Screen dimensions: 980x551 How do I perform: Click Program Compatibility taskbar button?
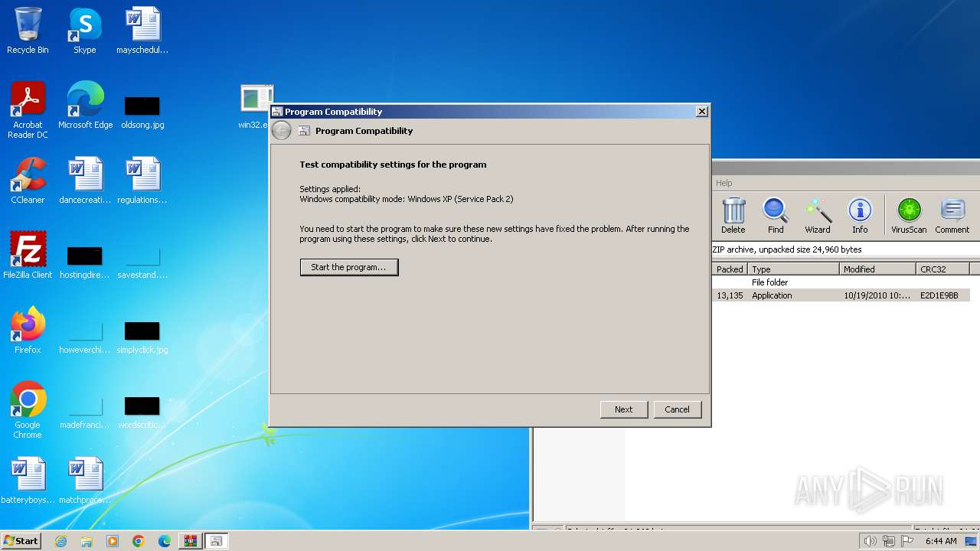(x=216, y=541)
